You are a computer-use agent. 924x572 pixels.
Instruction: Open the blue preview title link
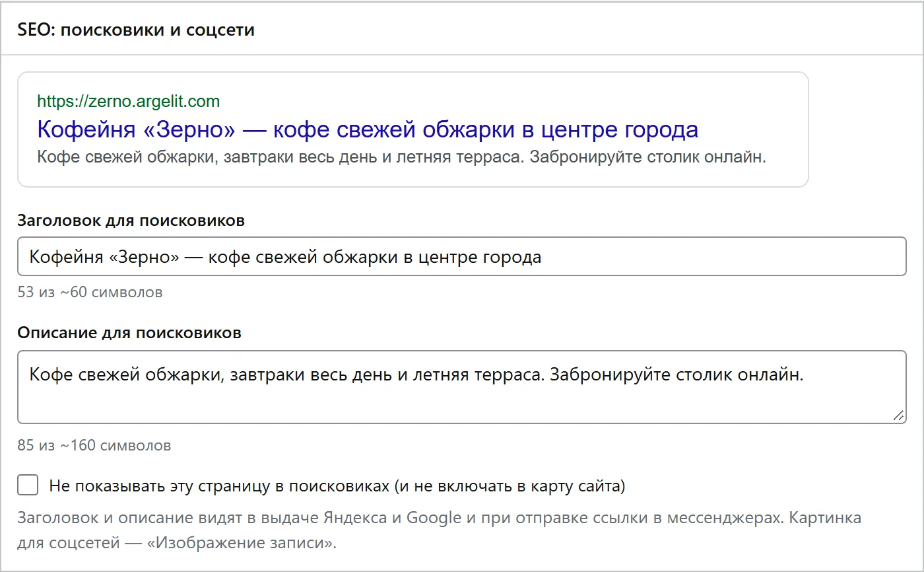click(x=368, y=129)
